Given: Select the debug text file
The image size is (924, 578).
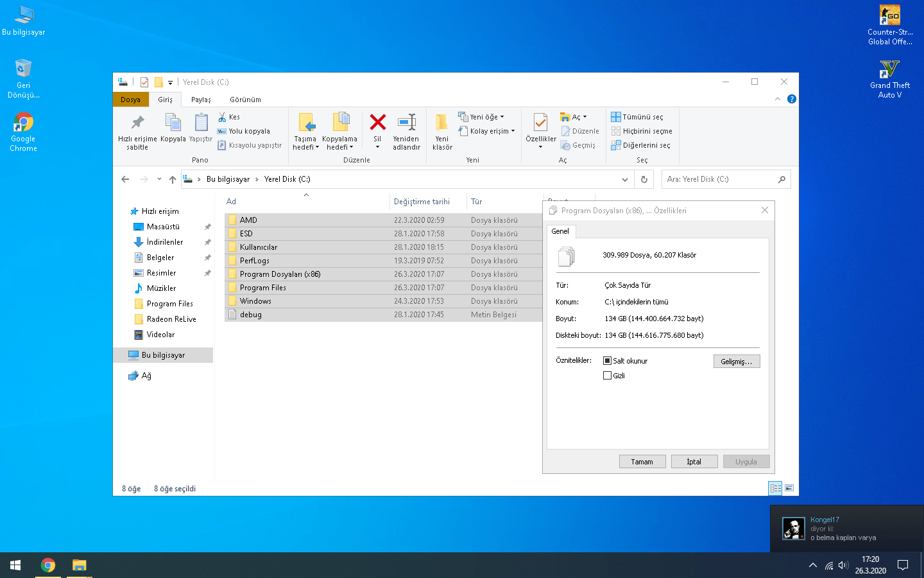Looking at the screenshot, I should click(x=384, y=315).
